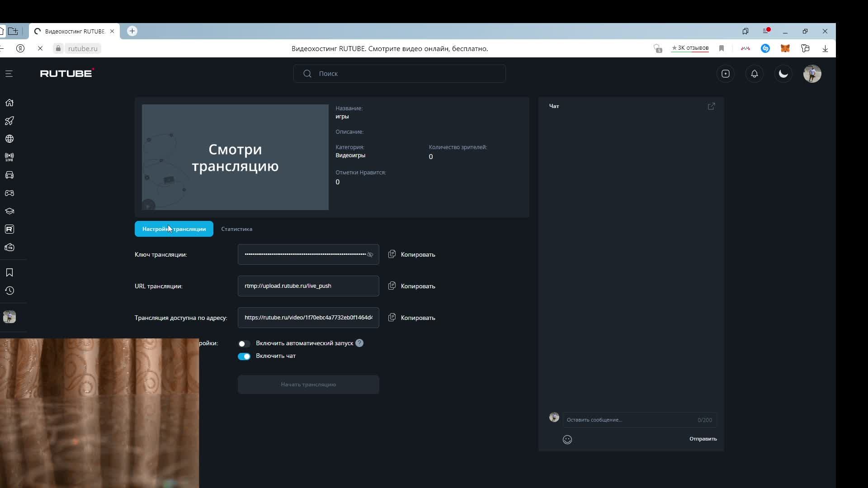Switch theme with the moon icon
Image resolution: width=868 pixels, height=488 pixels.
pyautogui.click(x=783, y=74)
